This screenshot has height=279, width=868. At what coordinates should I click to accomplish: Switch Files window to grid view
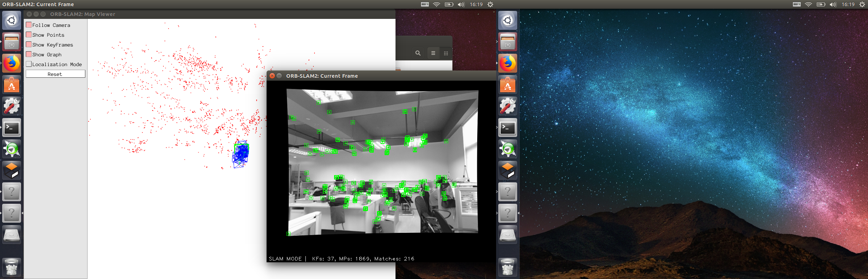[446, 53]
